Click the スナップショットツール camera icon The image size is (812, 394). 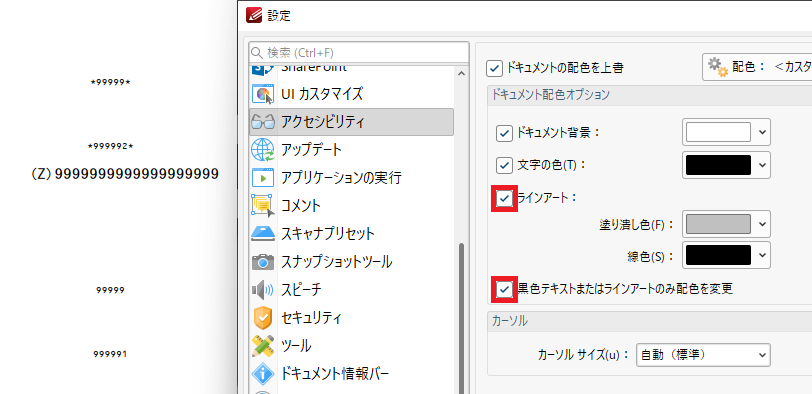pyautogui.click(x=263, y=262)
